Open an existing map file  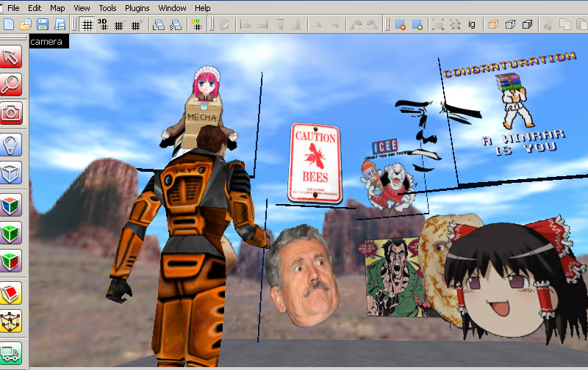(25, 24)
